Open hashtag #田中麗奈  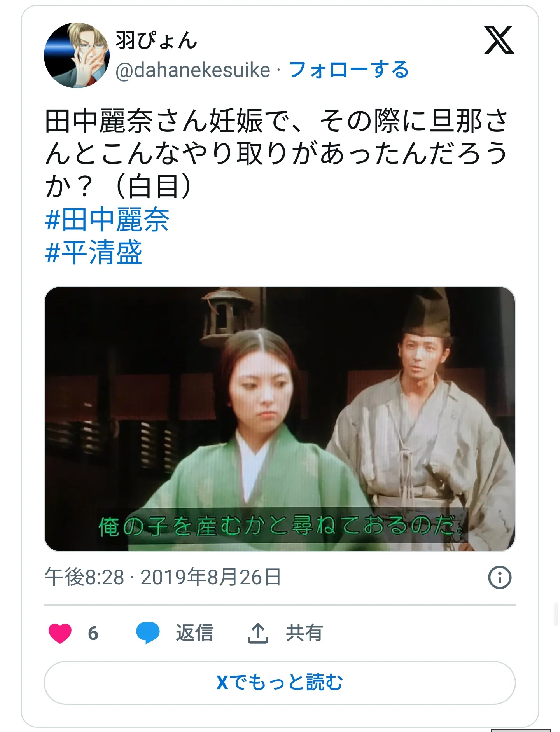[107, 220]
